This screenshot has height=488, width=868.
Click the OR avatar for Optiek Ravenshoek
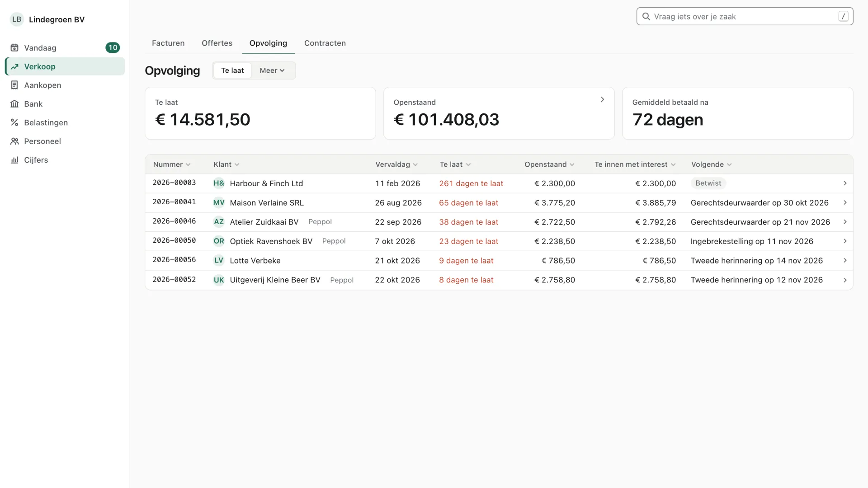pos(219,241)
